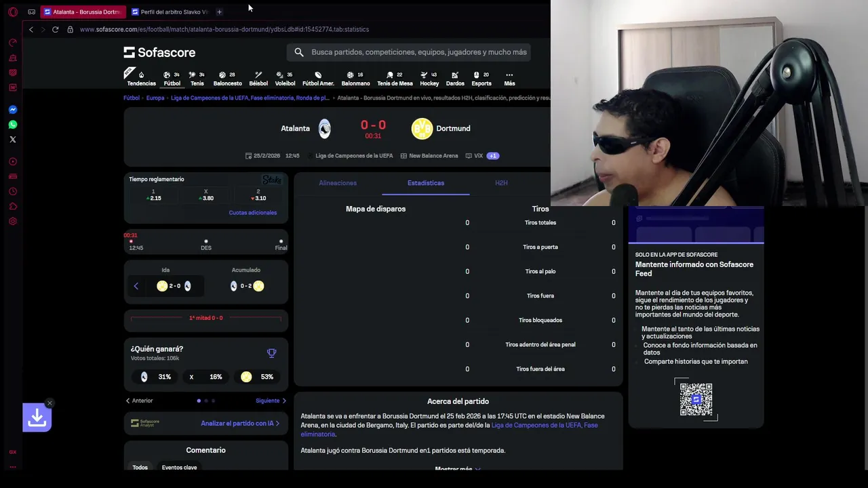Open the Sofascore app QR code
The image size is (868, 488).
tap(696, 399)
